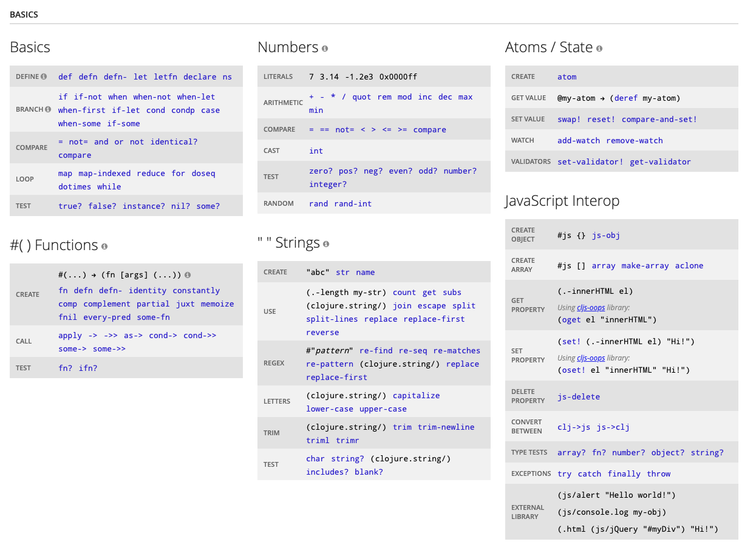Click the "trim-newline" link
Screen dimensions: 756x553
click(446, 427)
